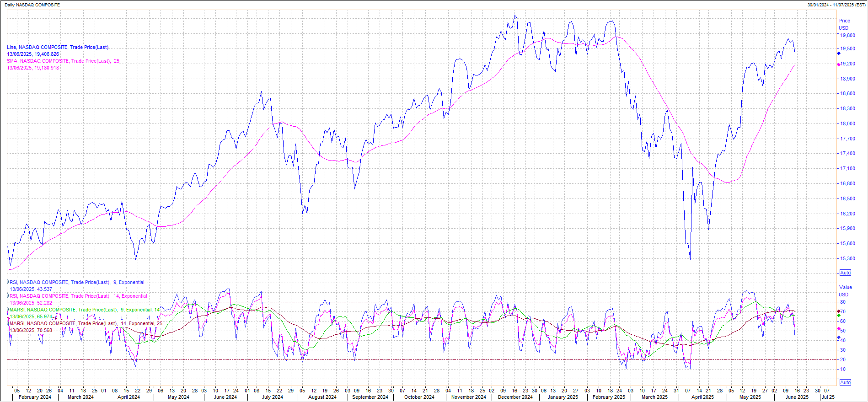Image resolution: width=868 pixels, height=402 pixels.
Task: Click the magenta SMA diamond marker on price axis
Action: point(839,64)
